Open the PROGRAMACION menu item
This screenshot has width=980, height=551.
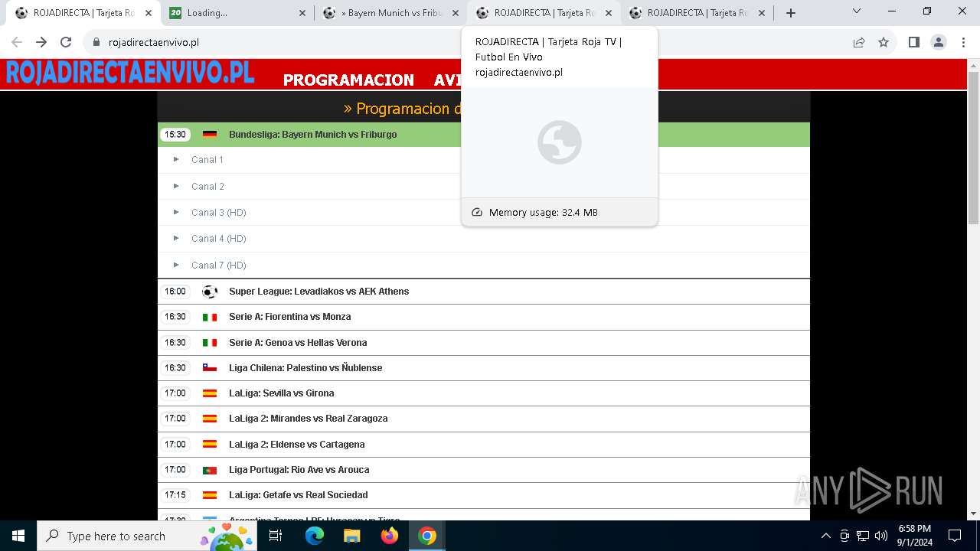tap(348, 80)
